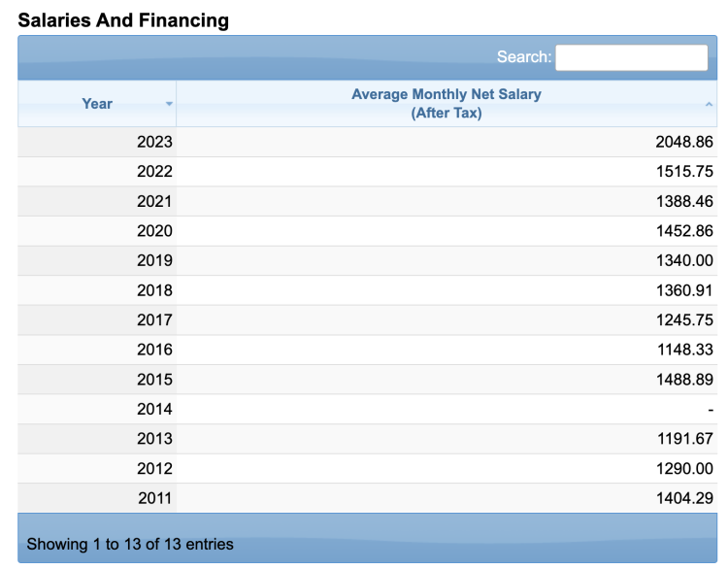
Task: Click the 1488.89 salary value
Action: point(684,379)
